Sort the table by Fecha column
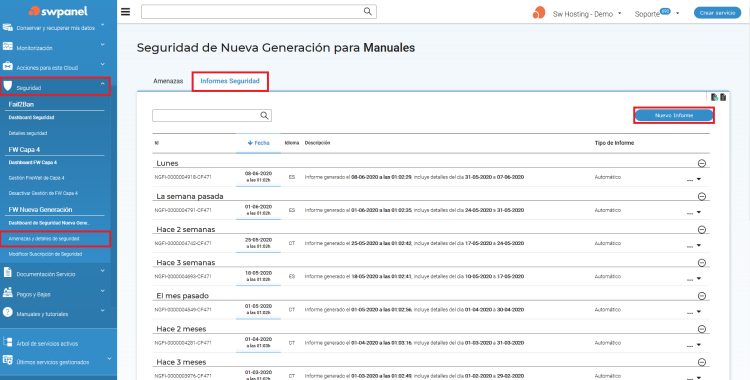 tap(258, 143)
